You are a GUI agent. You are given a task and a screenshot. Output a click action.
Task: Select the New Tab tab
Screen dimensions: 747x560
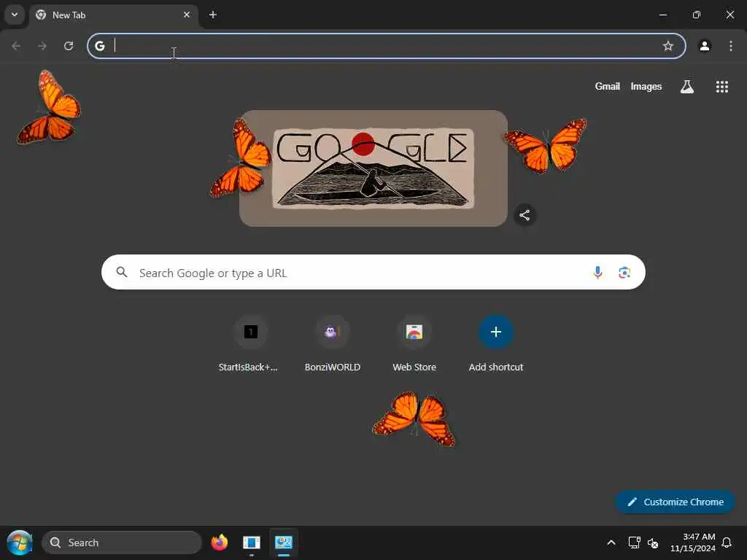(113, 15)
